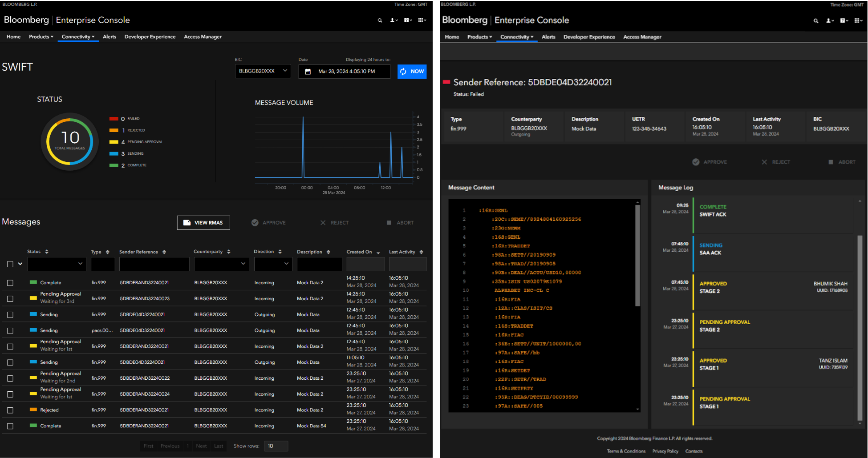The width and height of the screenshot is (868, 458).
Task: Tick the select-all checkbox in table header
Action: coord(10,264)
